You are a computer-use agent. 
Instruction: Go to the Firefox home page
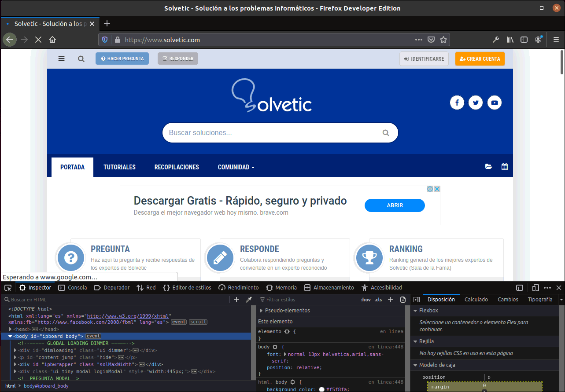(52, 40)
